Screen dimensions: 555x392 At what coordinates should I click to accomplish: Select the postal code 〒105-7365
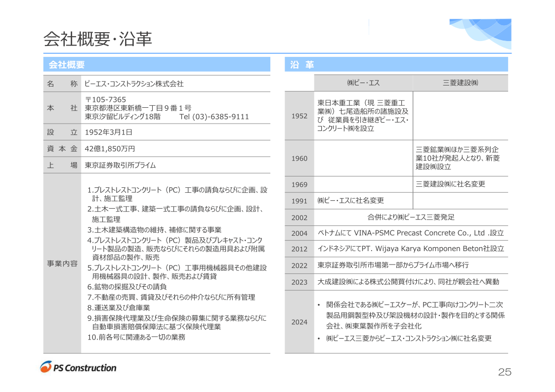pos(105,99)
